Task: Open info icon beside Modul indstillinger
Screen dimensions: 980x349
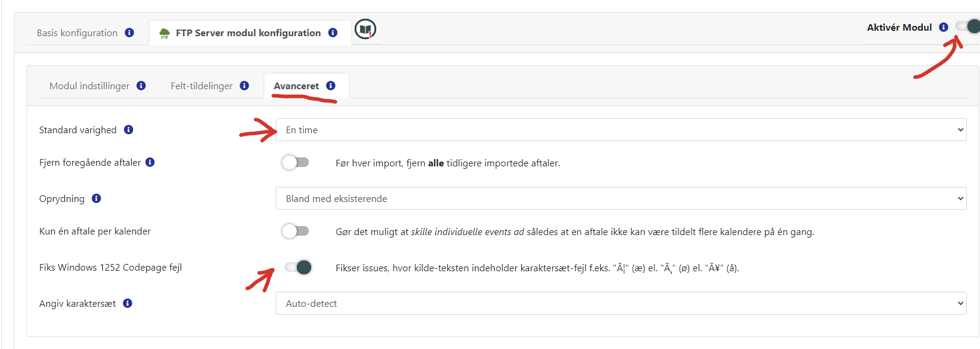Action: (141, 86)
